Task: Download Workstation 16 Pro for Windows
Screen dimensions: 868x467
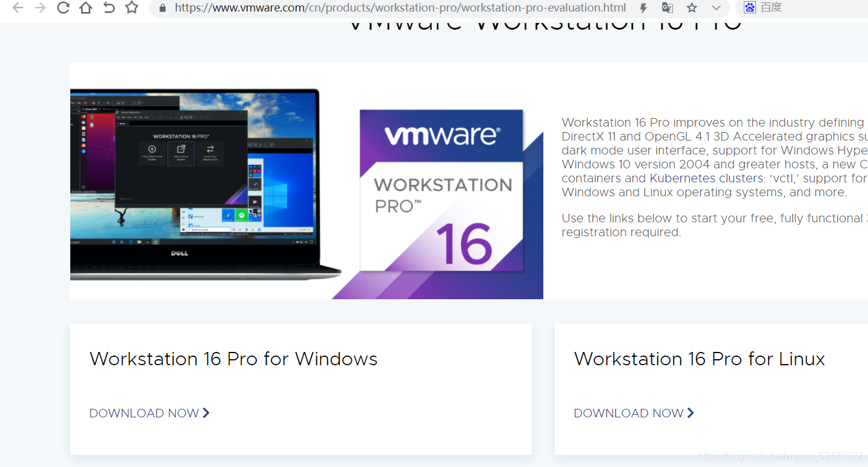Action: click(x=150, y=413)
